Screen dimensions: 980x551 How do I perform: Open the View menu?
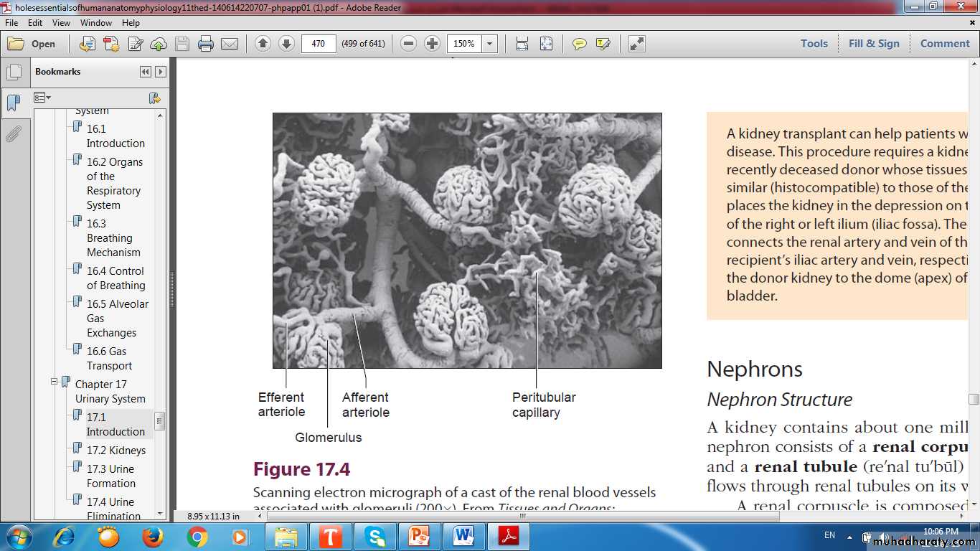(61, 23)
